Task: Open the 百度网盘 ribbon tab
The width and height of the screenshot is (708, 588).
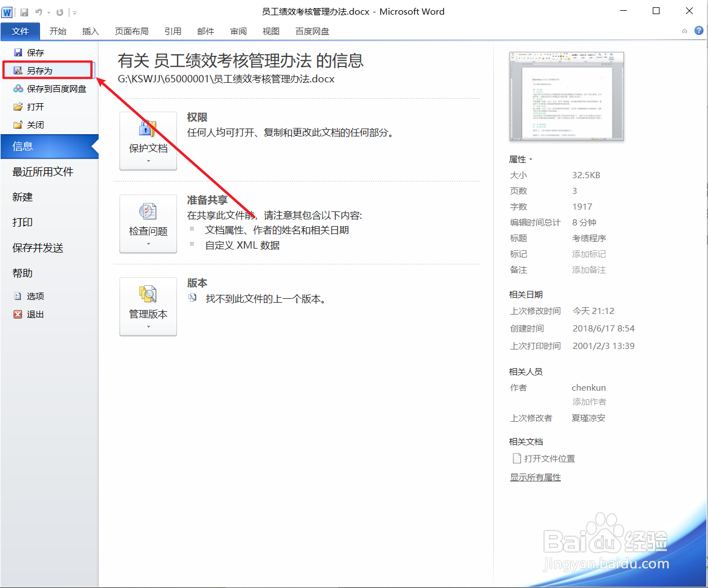Action: pyautogui.click(x=312, y=31)
